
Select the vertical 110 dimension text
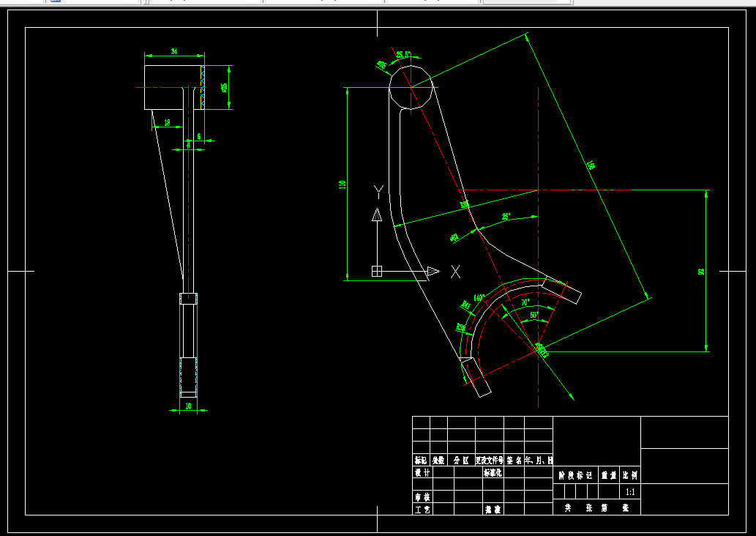(343, 185)
